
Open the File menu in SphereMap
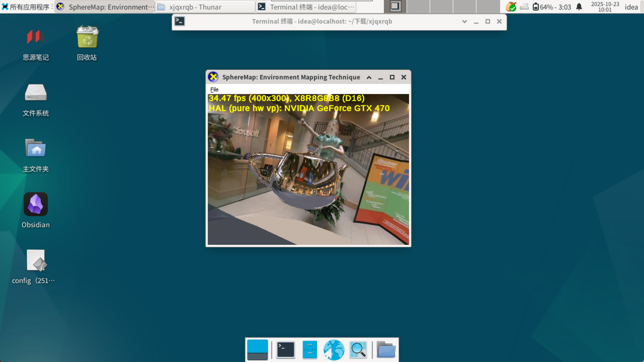(x=214, y=89)
